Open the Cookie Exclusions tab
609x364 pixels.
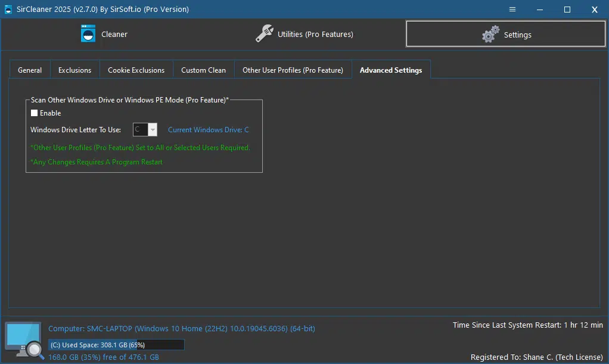point(136,70)
